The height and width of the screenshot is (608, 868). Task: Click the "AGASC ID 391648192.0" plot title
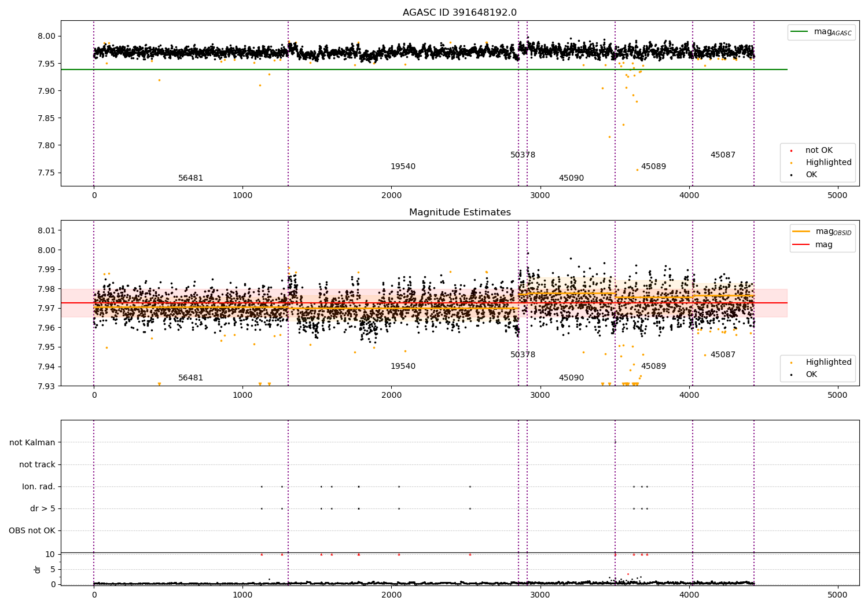coord(459,13)
